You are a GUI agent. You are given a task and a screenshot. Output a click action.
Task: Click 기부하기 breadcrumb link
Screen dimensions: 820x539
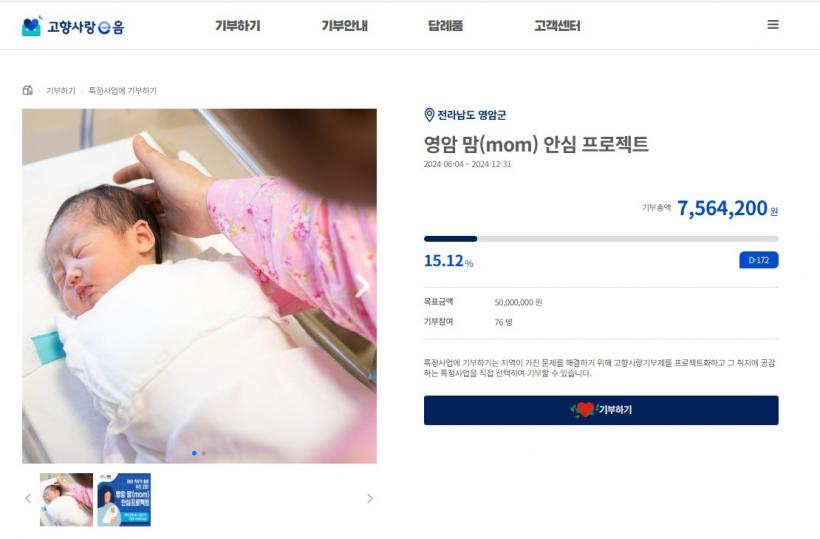[x=61, y=91]
